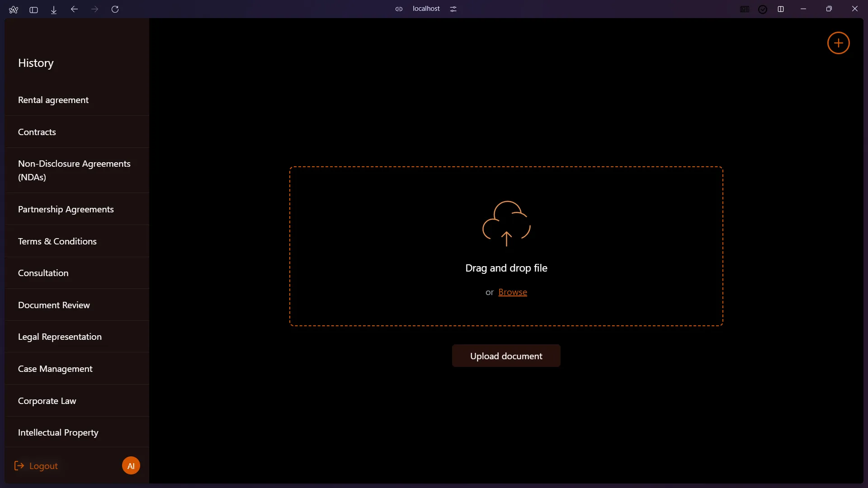868x488 pixels.
Task: Choose Intellectual Property from history
Action: 58,432
